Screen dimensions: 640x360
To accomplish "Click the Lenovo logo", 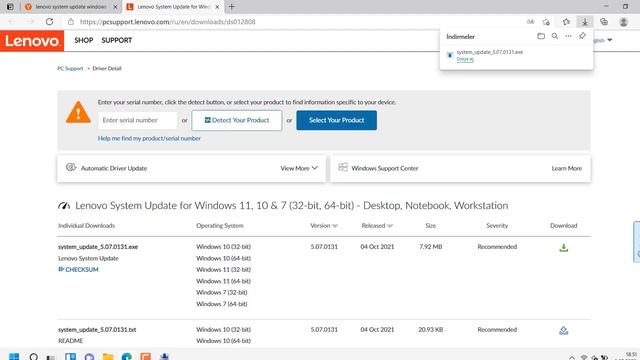I will [32, 41].
